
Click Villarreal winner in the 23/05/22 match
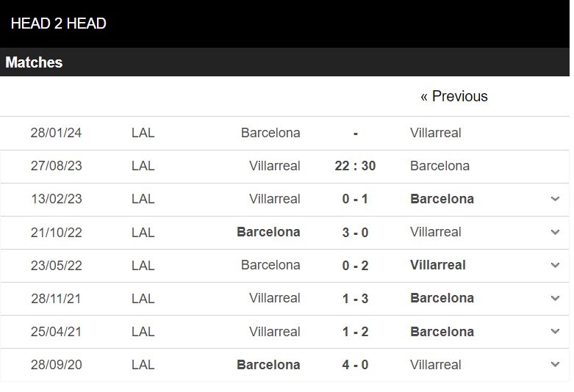coord(438,265)
